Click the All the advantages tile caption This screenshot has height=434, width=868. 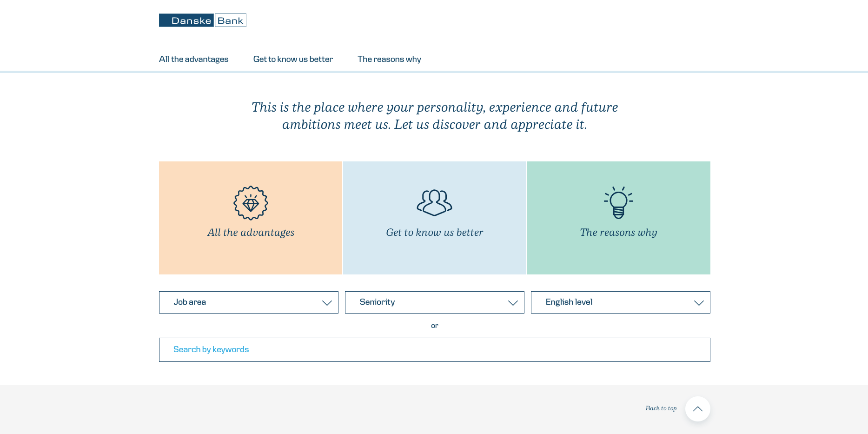pyautogui.click(x=251, y=233)
